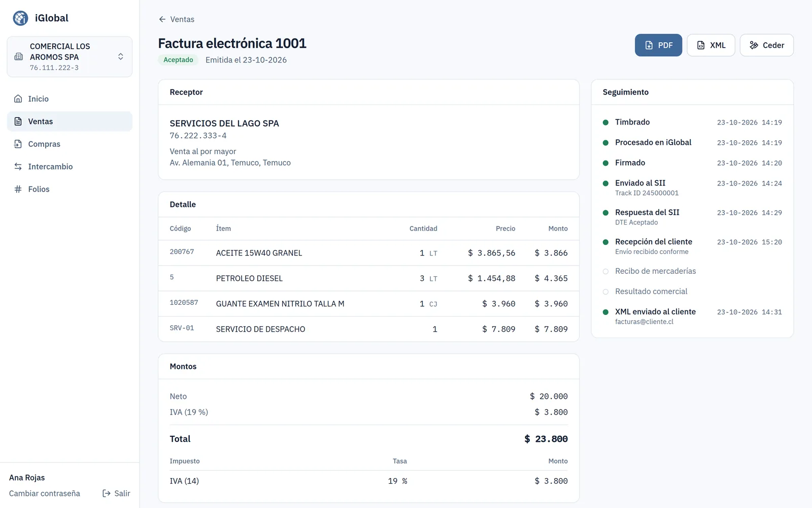Click the Ventas document icon in sidebar
The width and height of the screenshot is (812, 508).
pyautogui.click(x=18, y=121)
